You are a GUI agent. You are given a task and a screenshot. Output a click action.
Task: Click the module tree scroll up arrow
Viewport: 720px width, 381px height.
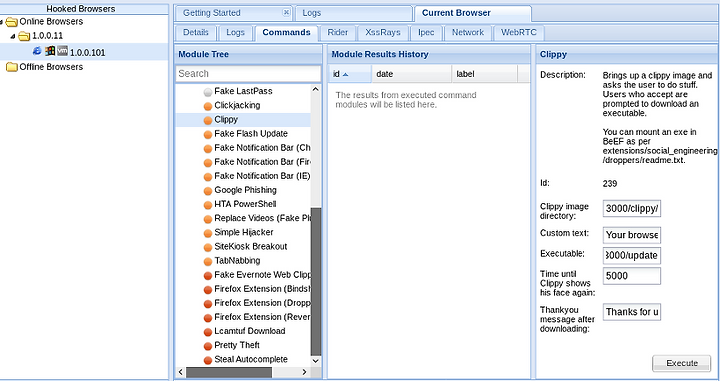coord(315,90)
